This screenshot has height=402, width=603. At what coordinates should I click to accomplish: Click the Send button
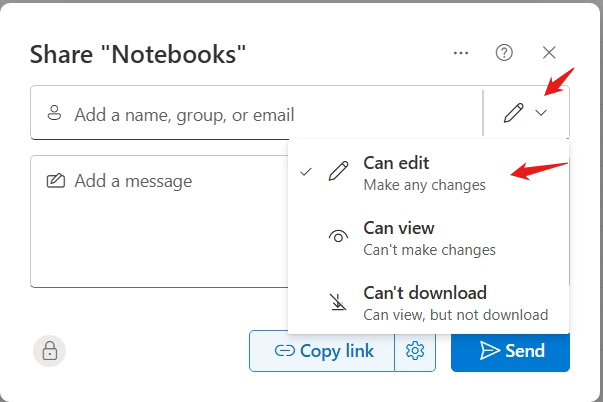tap(510, 352)
